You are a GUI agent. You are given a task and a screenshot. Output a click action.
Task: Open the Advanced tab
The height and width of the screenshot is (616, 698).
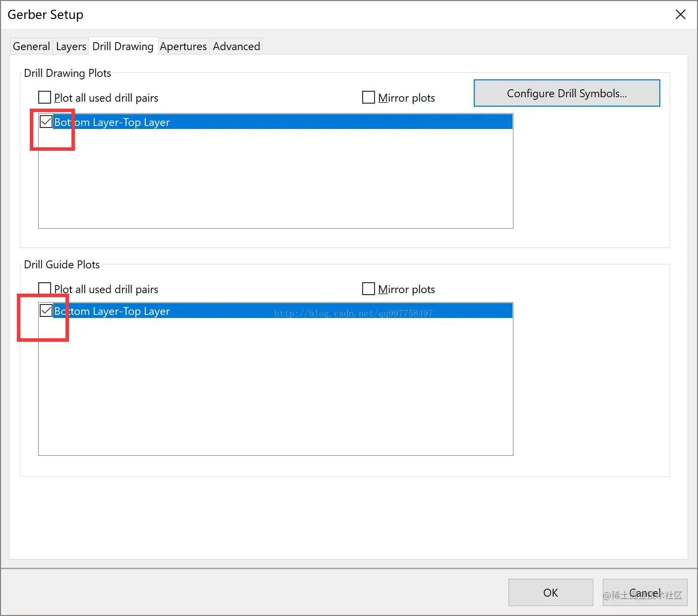point(236,46)
